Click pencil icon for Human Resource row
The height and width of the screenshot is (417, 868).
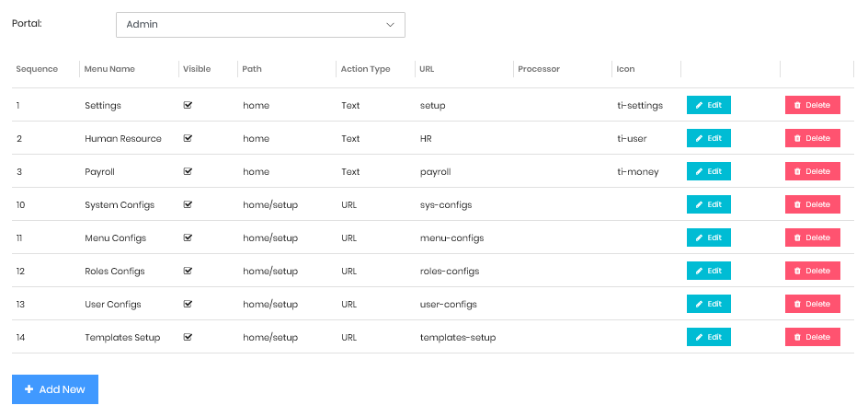[x=699, y=138]
